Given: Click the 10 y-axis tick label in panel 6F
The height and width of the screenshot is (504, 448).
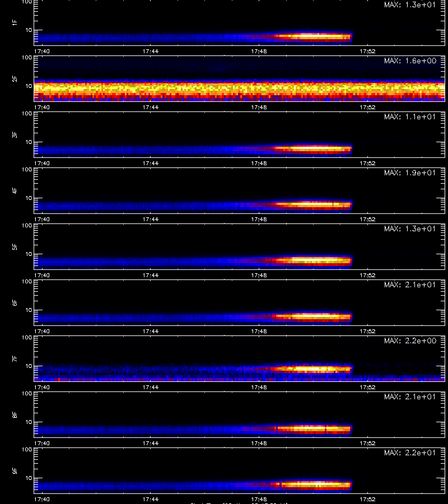Looking at the screenshot, I should click(x=29, y=310).
